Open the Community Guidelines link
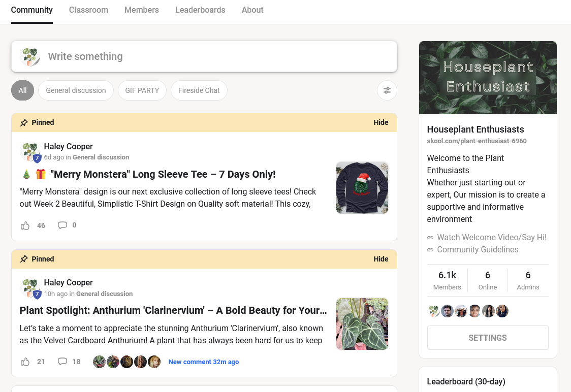 click(x=478, y=250)
